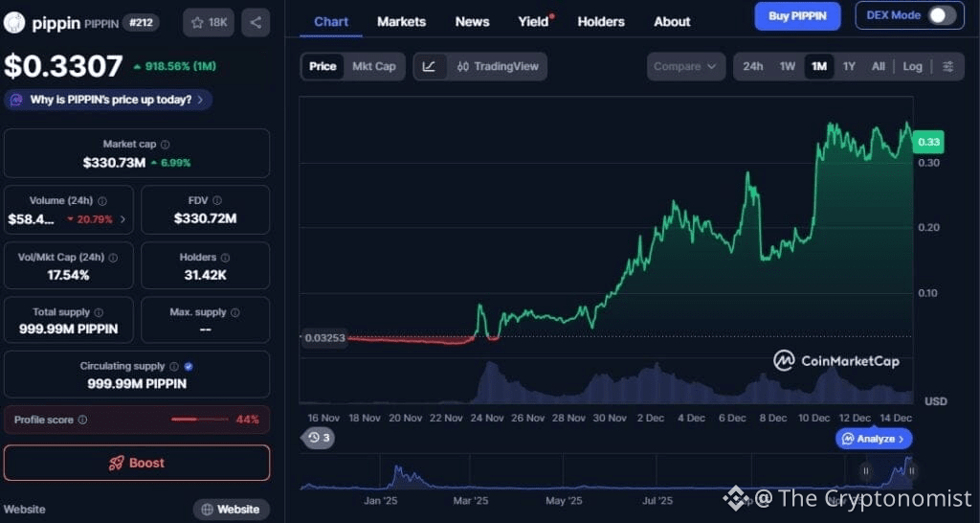The height and width of the screenshot is (523, 980).
Task: Open the Chart tab
Action: pyautogui.click(x=331, y=22)
